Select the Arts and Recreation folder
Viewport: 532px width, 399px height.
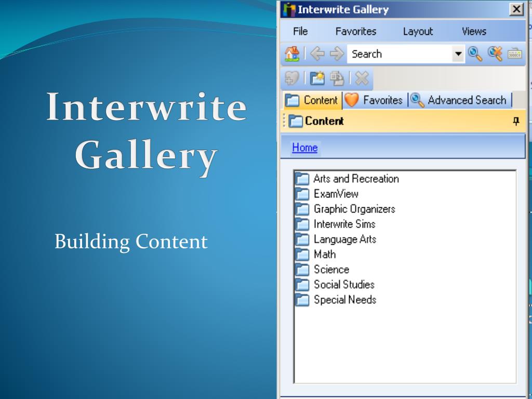click(347, 179)
